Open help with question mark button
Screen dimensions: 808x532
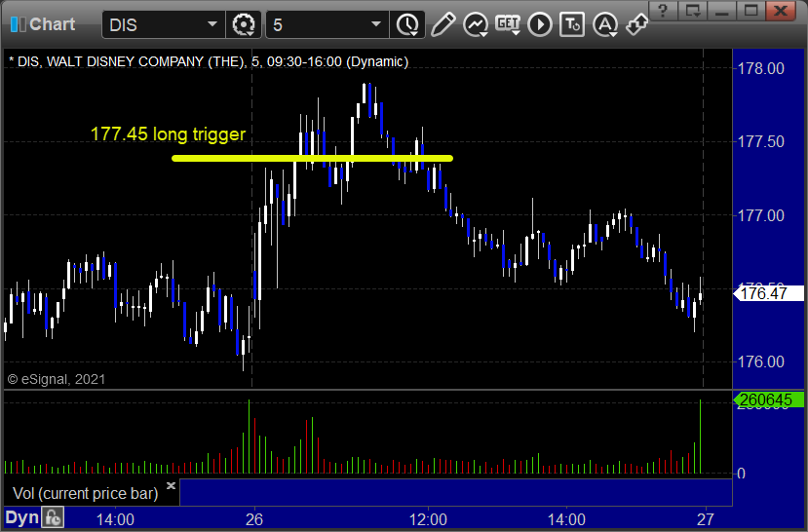(663, 11)
